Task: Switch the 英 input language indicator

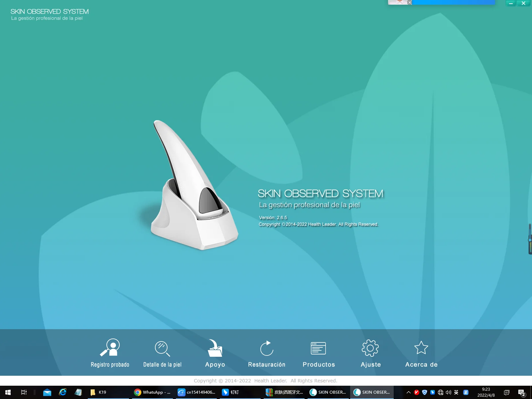Action: (x=456, y=392)
